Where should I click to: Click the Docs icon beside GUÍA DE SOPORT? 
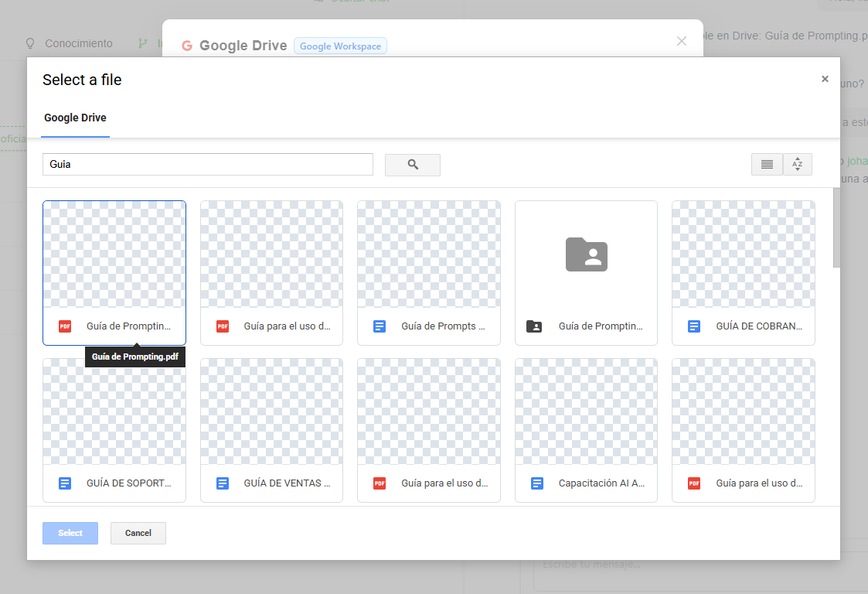click(65, 483)
